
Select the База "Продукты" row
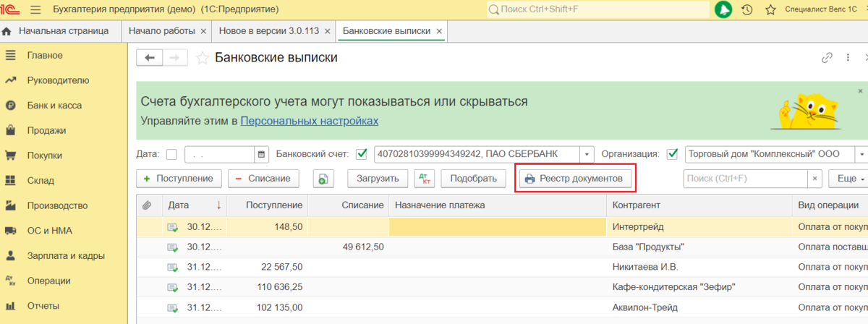502,247
